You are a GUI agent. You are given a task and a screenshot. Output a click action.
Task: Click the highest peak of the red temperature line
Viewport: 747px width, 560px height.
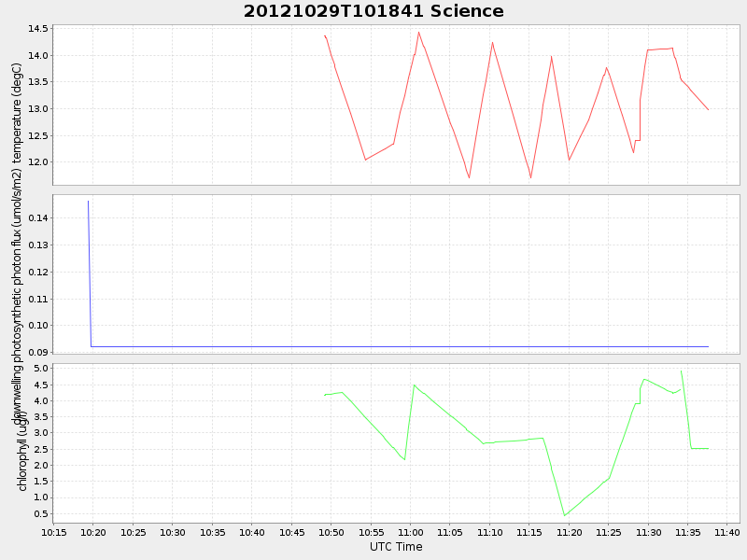click(x=418, y=32)
